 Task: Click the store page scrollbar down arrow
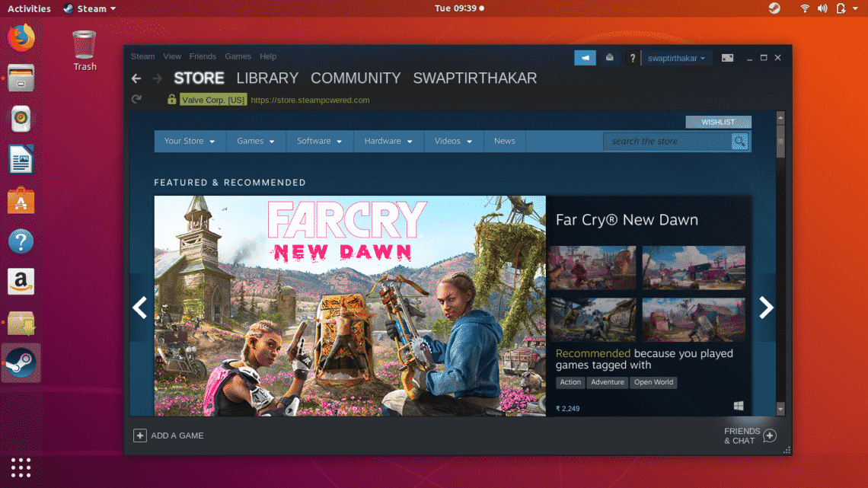(780, 410)
